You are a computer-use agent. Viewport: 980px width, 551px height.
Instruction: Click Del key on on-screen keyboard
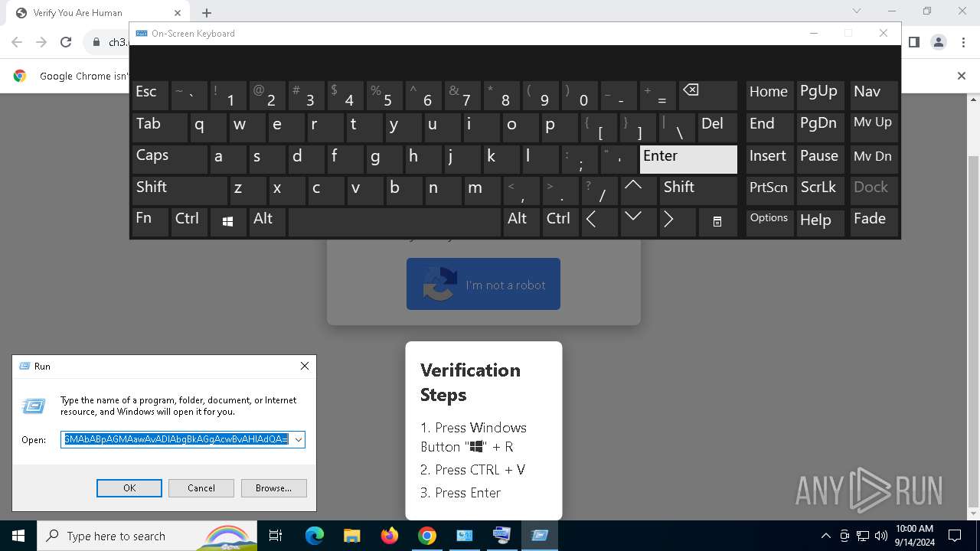click(x=717, y=127)
